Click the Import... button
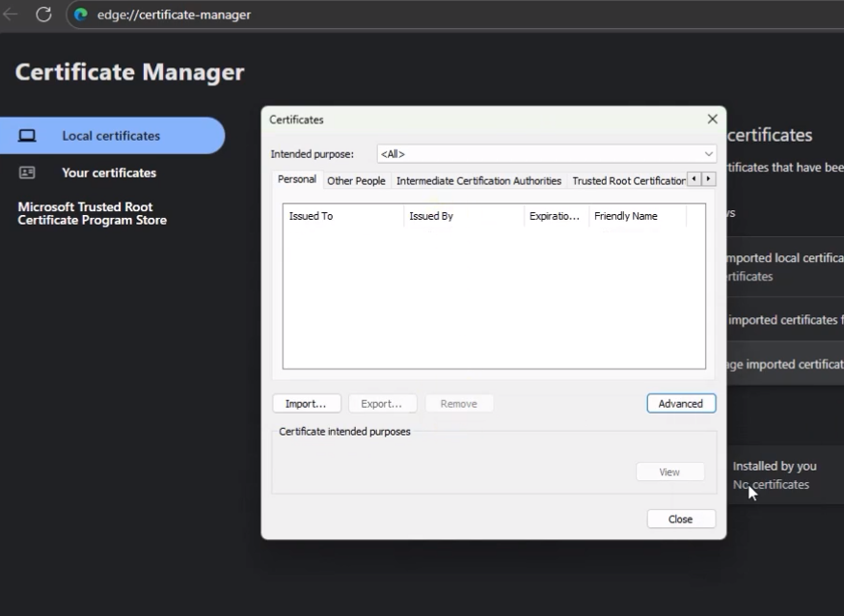844x616 pixels. tap(306, 404)
